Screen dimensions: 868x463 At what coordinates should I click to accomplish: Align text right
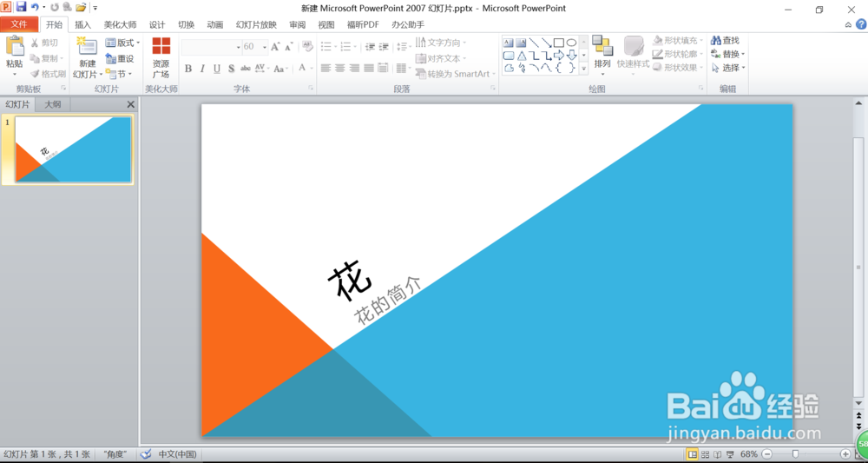[354, 68]
